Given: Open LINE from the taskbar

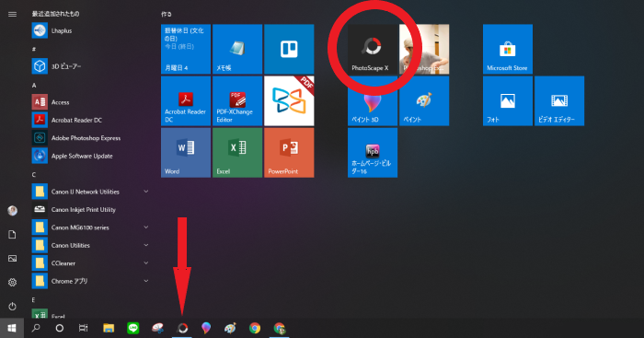Looking at the screenshot, I should pos(133,328).
